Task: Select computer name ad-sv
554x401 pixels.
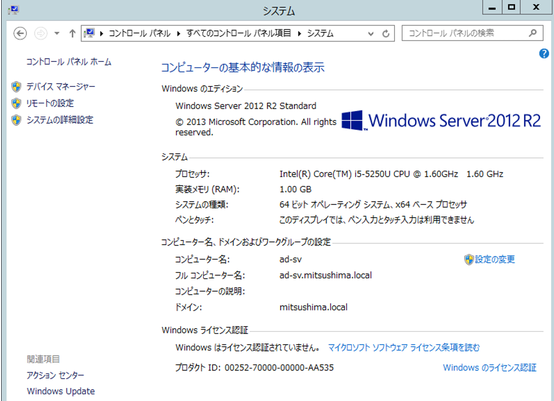Action: tap(290, 259)
